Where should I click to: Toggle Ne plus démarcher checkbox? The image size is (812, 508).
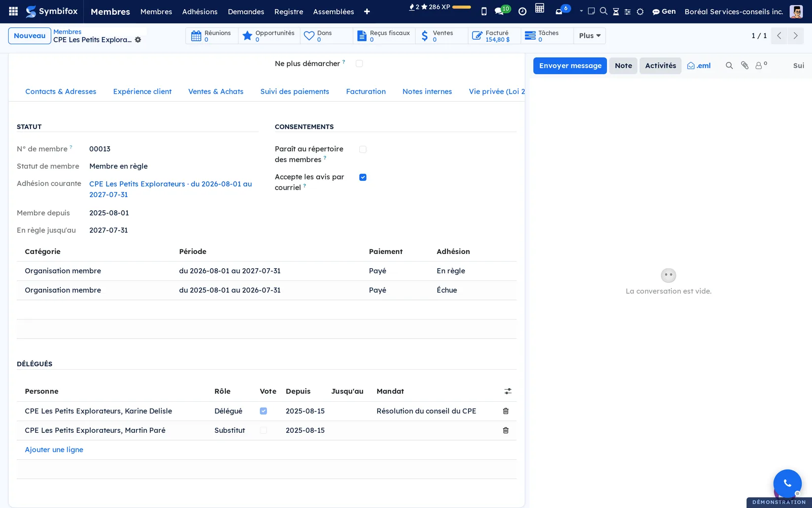coord(359,63)
